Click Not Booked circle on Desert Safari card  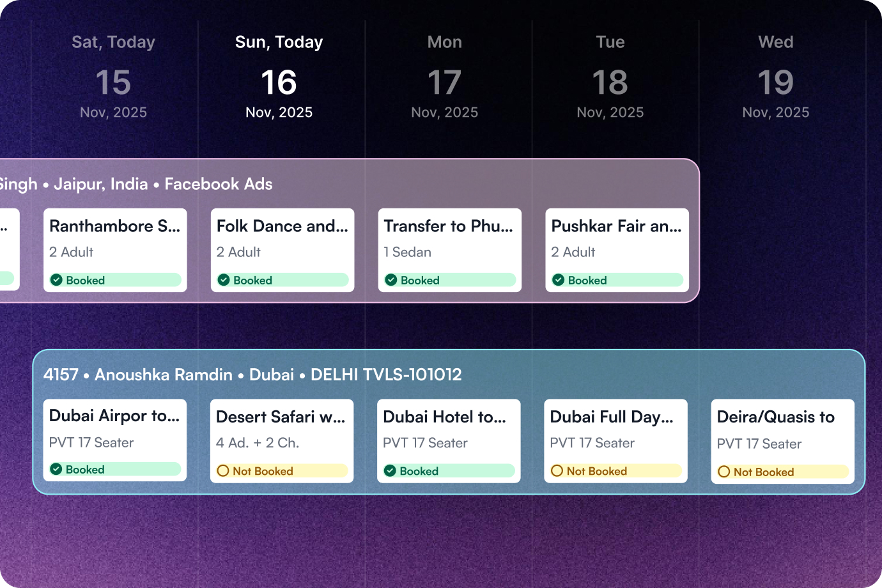pos(223,471)
